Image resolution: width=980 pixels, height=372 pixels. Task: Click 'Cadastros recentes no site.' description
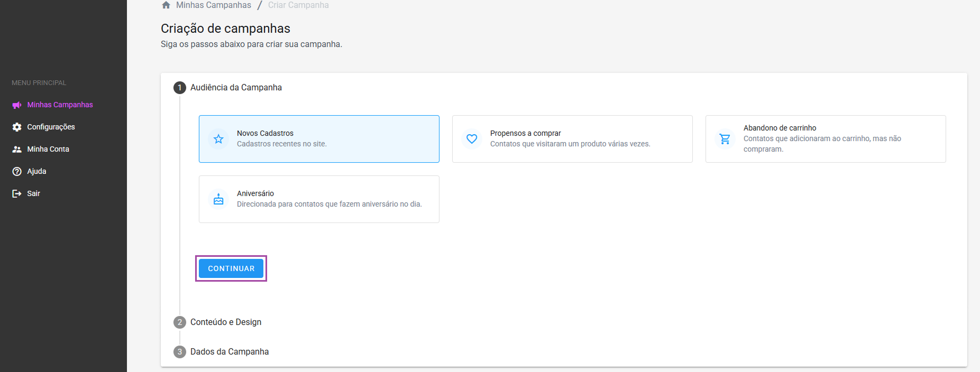(282, 144)
